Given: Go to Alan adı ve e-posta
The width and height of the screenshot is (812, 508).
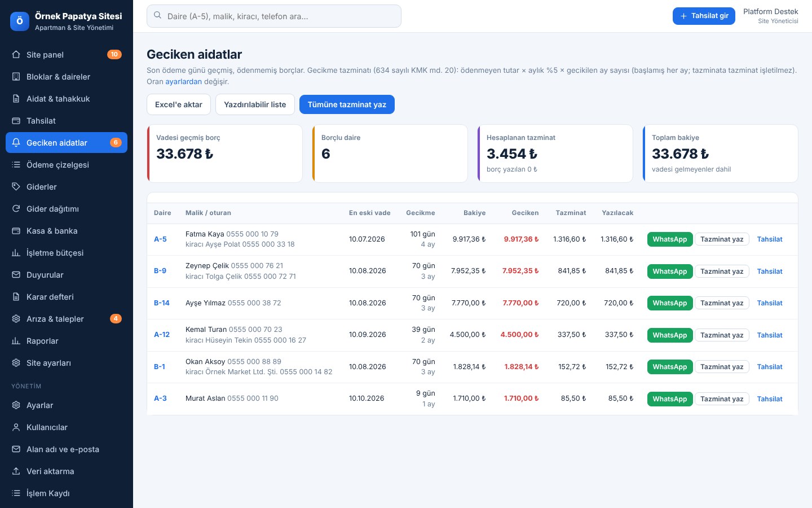Looking at the screenshot, I should pyautogui.click(x=67, y=449).
